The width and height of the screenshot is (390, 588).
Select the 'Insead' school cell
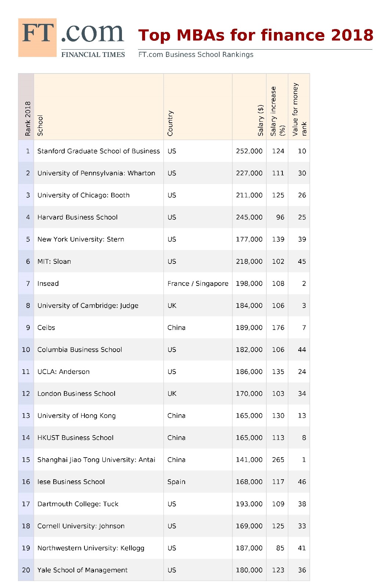pyautogui.click(x=99, y=283)
